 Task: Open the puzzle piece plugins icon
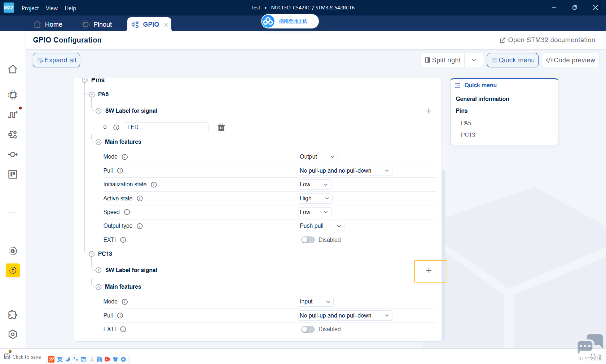pos(13,315)
